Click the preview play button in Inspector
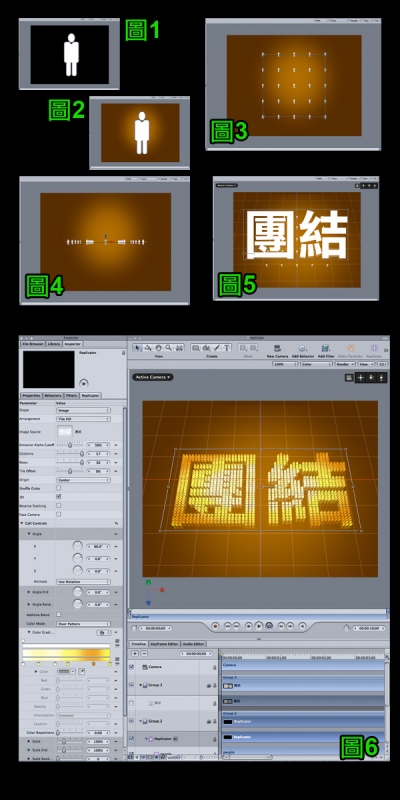Image resolution: width=400 pixels, height=800 pixels. tap(84, 383)
